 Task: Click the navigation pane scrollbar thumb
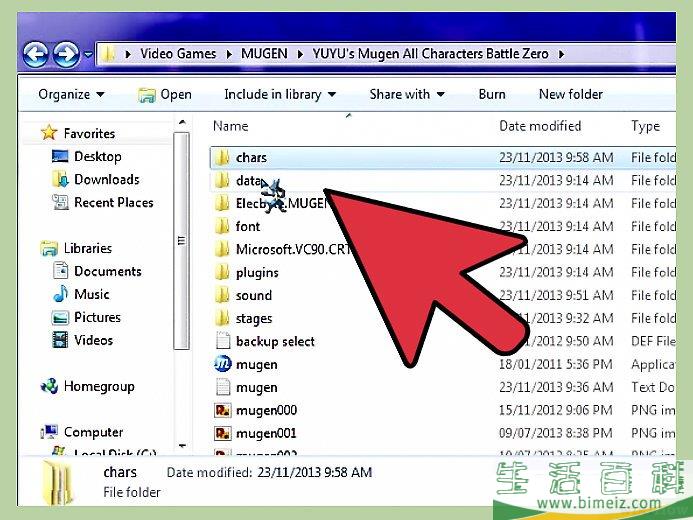181,241
